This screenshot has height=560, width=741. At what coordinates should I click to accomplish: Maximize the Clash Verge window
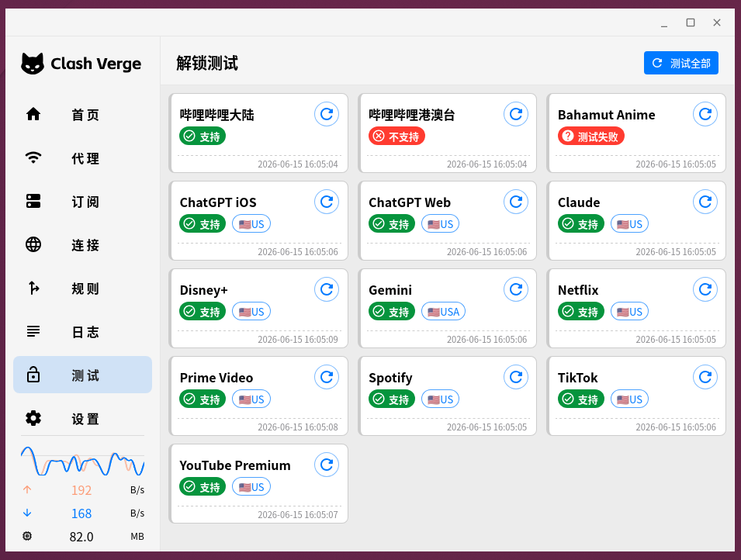click(x=691, y=22)
